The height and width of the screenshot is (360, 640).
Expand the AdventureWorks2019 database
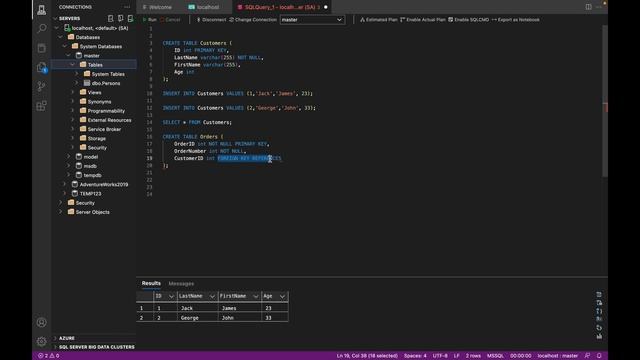tap(65, 184)
